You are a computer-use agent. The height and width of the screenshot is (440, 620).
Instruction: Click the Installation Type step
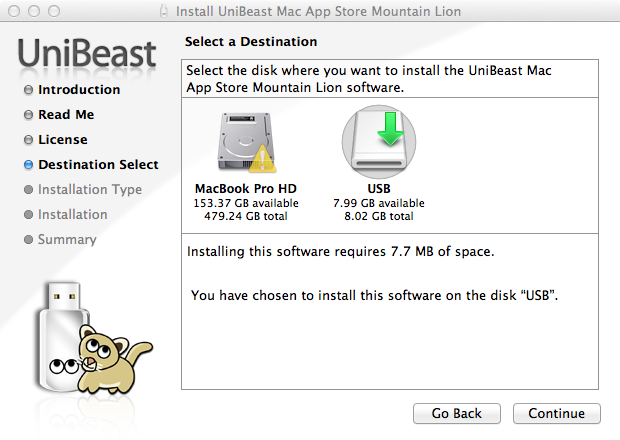(89, 190)
